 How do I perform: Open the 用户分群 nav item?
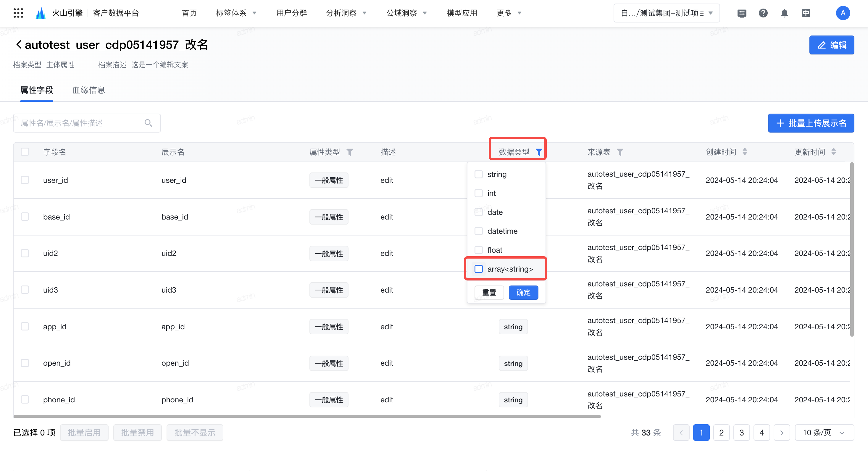coord(291,13)
